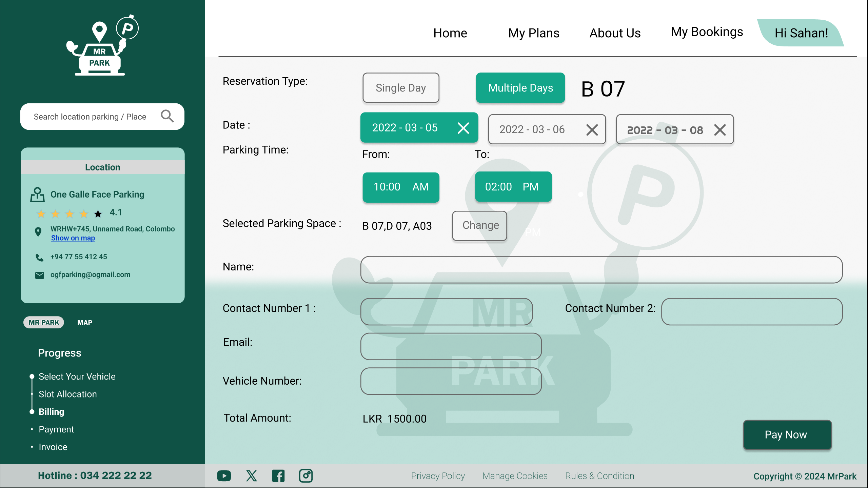Toggle Multiple Days reservation type

click(520, 88)
